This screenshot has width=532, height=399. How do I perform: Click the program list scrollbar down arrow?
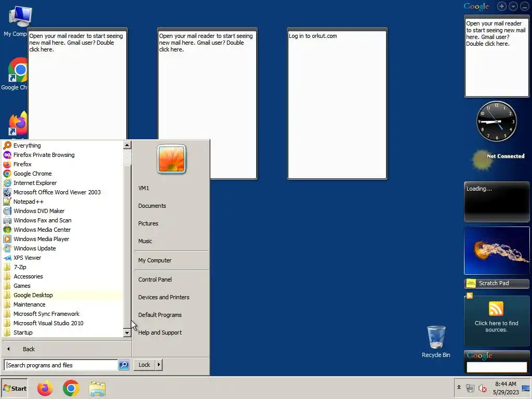127,333
